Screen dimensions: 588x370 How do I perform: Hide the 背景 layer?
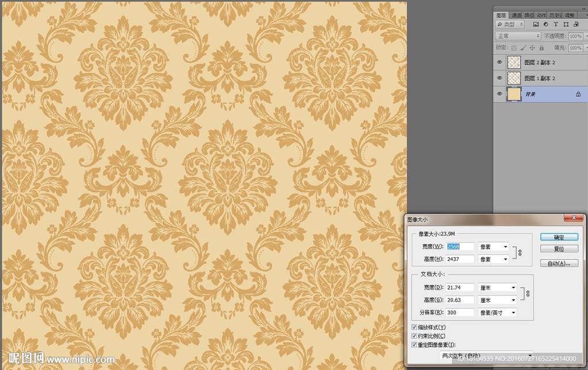[x=500, y=94]
